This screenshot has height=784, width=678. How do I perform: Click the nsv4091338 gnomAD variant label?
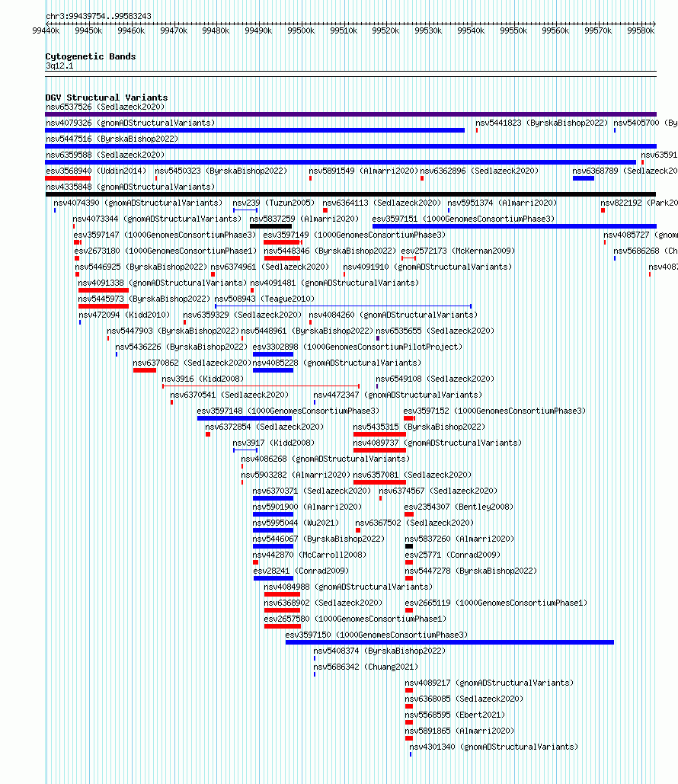tap(162, 283)
